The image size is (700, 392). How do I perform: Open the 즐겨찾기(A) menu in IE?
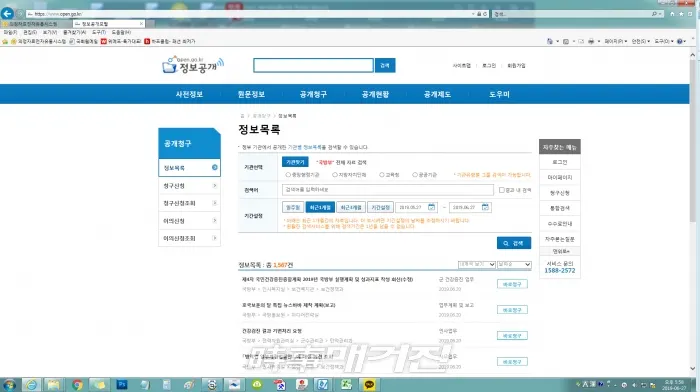[x=74, y=32]
